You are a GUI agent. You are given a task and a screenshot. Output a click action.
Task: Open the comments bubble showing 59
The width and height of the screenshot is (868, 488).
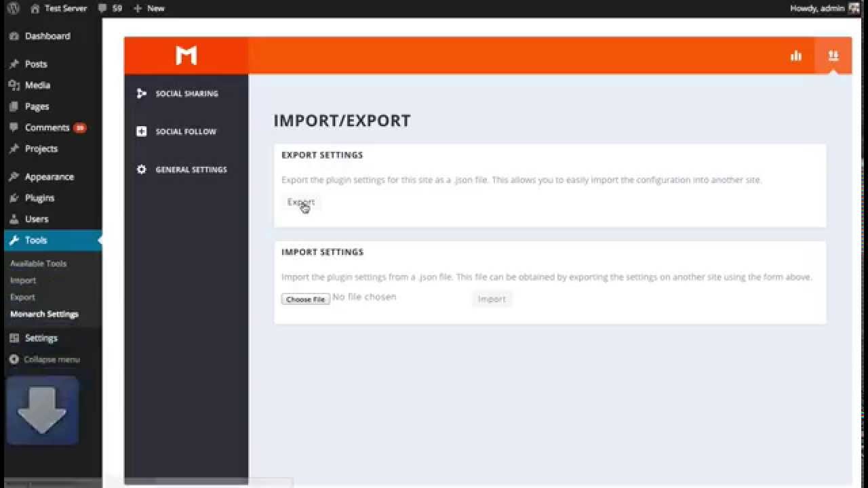110,8
